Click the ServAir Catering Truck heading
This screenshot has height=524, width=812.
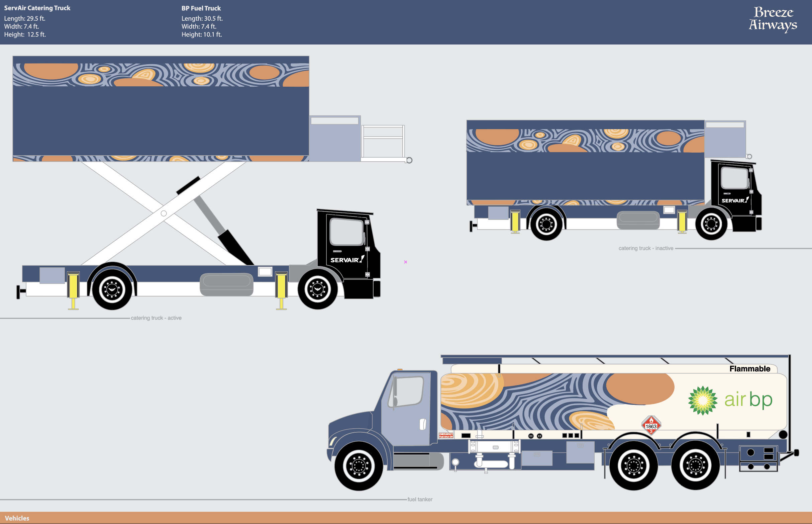[37, 8]
